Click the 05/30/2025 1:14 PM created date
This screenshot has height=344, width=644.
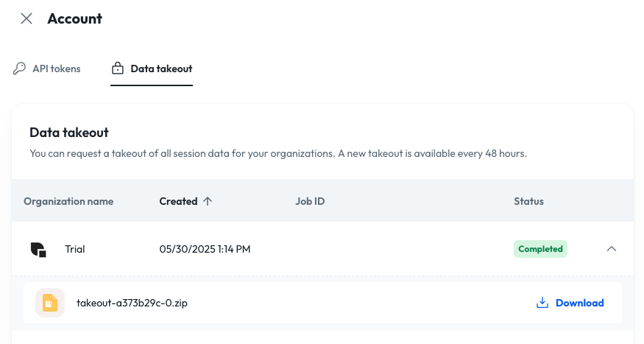[205, 249]
